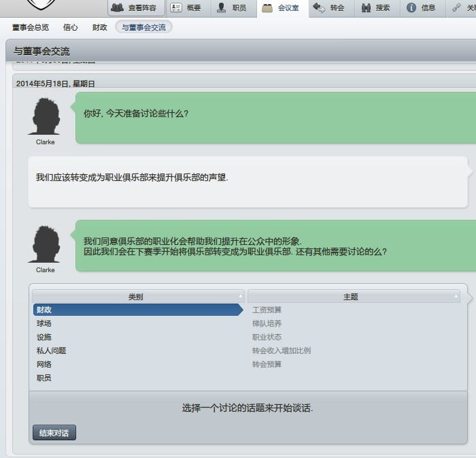Click the information circle icon
The image size is (476, 458).
pos(411,7)
